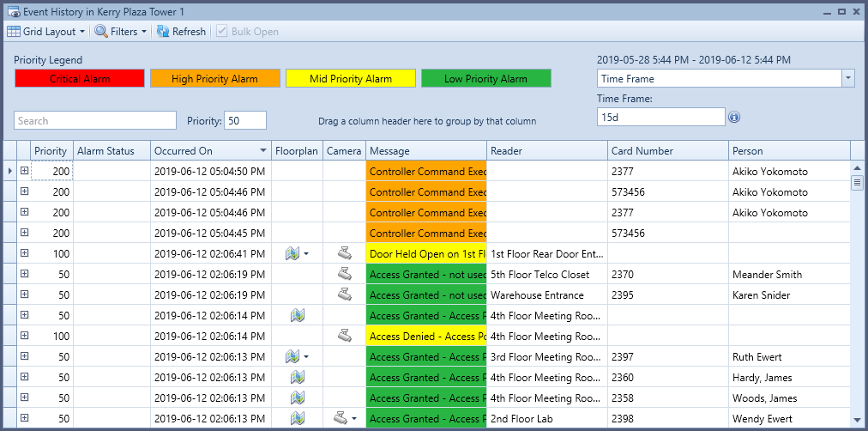Click the vertical scrollbar thumb
Screen dimensions: 868x431
(857, 182)
